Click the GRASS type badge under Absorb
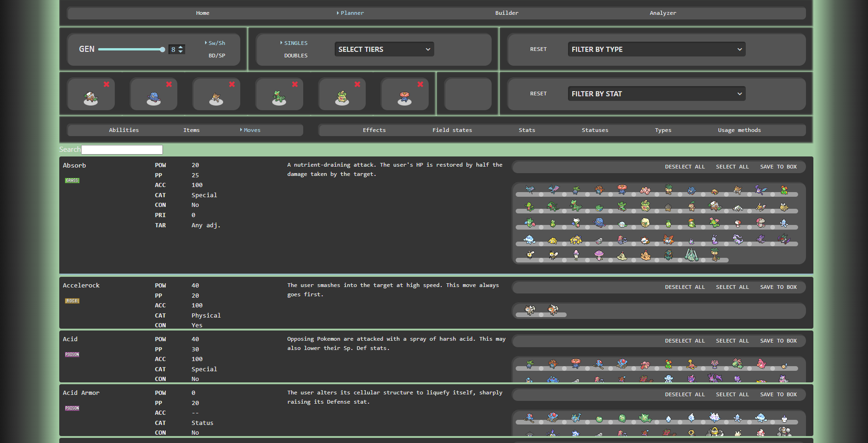 tap(72, 181)
